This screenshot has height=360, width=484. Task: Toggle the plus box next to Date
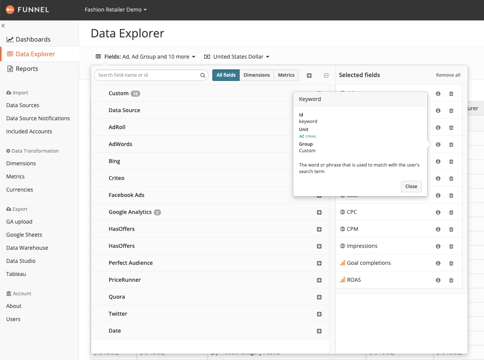pyautogui.click(x=319, y=331)
